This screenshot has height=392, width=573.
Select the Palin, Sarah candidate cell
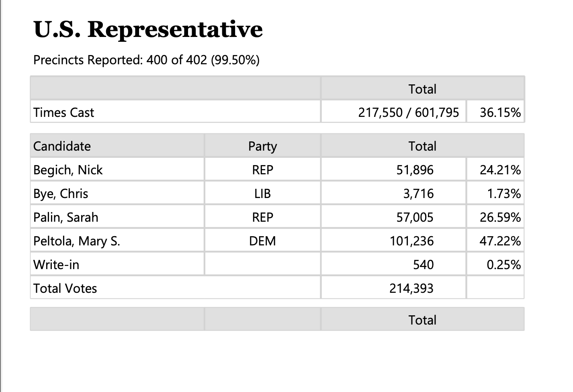tap(117, 217)
